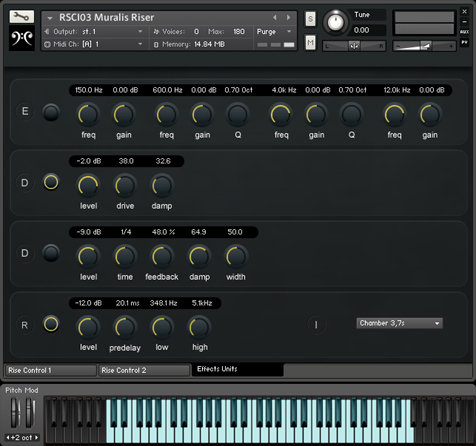This screenshot has height=446, width=476.
Task: Click the reverb low knob
Action: coord(162,328)
